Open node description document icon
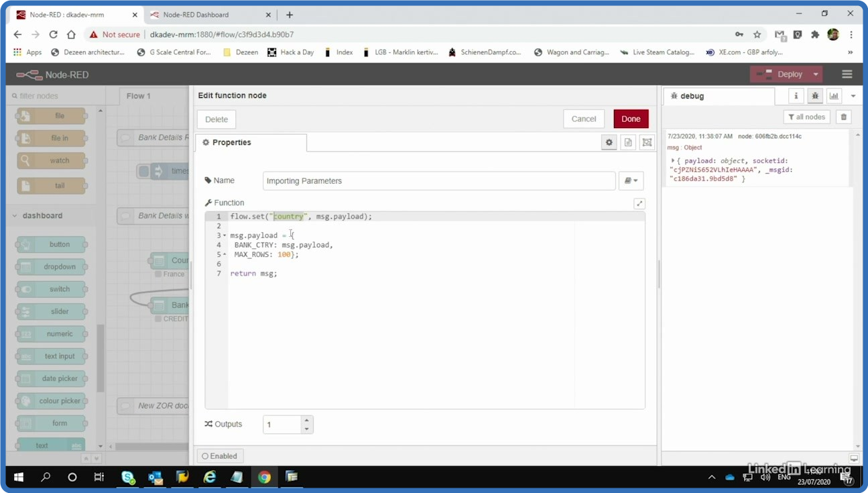The width and height of the screenshot is (868, 493). (628, 142)
